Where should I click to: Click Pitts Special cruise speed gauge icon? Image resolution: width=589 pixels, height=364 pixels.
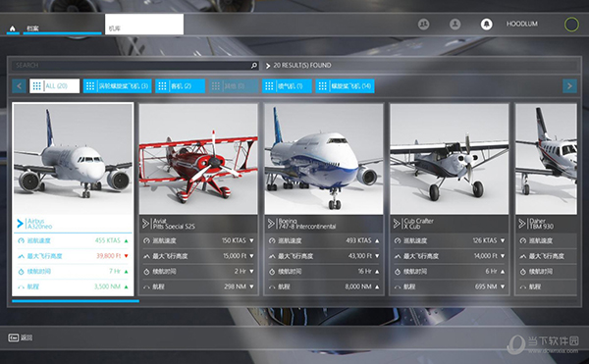coord(146,241)
